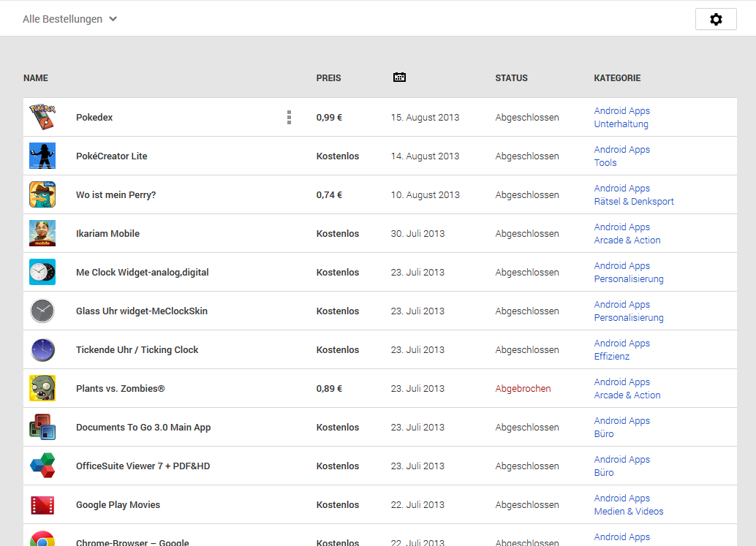The image size is (756, 546).
Task: Select the Wo ist mein Perry? icon
Action: [42, 194]
